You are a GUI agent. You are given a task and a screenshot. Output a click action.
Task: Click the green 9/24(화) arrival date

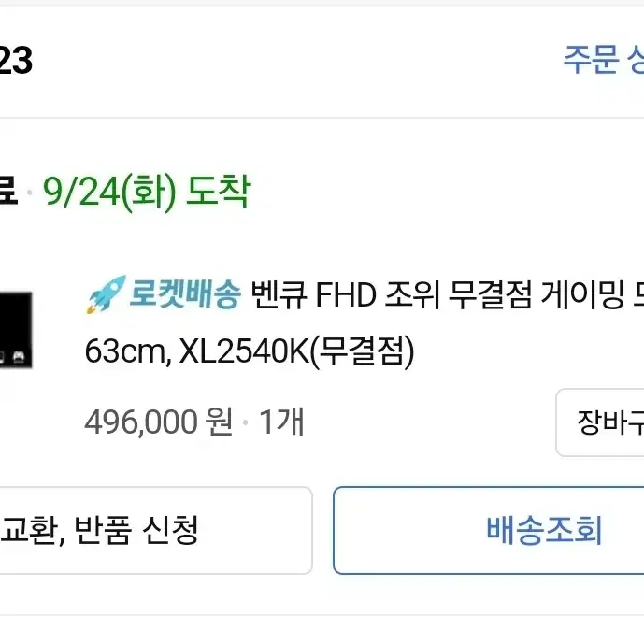[109, 193]
